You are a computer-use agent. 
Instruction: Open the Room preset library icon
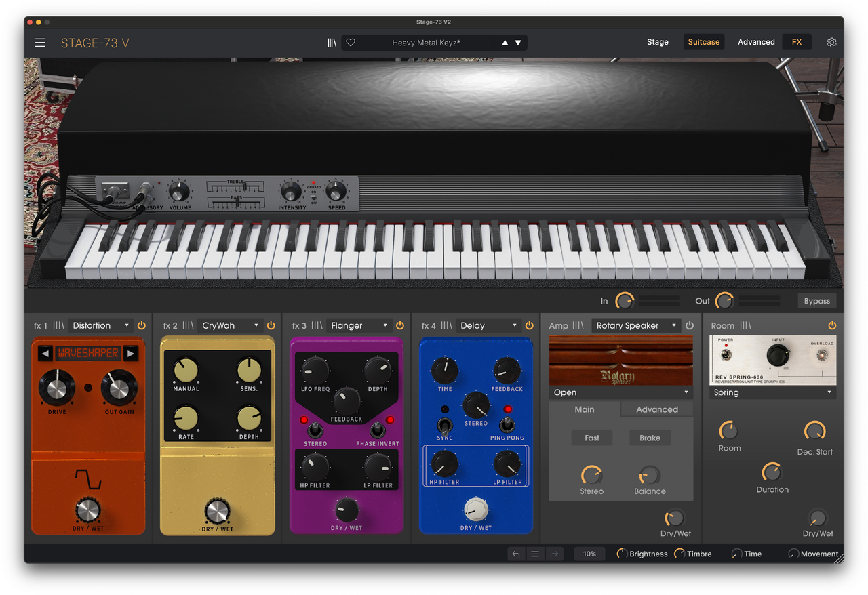(745, 326)
